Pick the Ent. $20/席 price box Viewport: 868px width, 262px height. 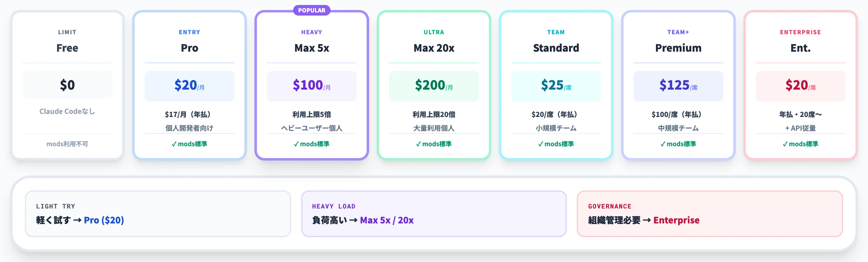pyautogui.click(x=801, y=86)
